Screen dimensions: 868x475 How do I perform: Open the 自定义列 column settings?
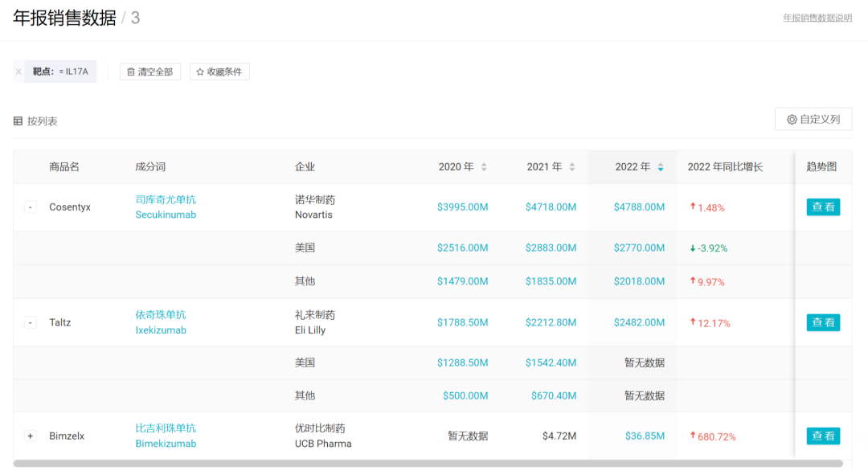[813, 120]
